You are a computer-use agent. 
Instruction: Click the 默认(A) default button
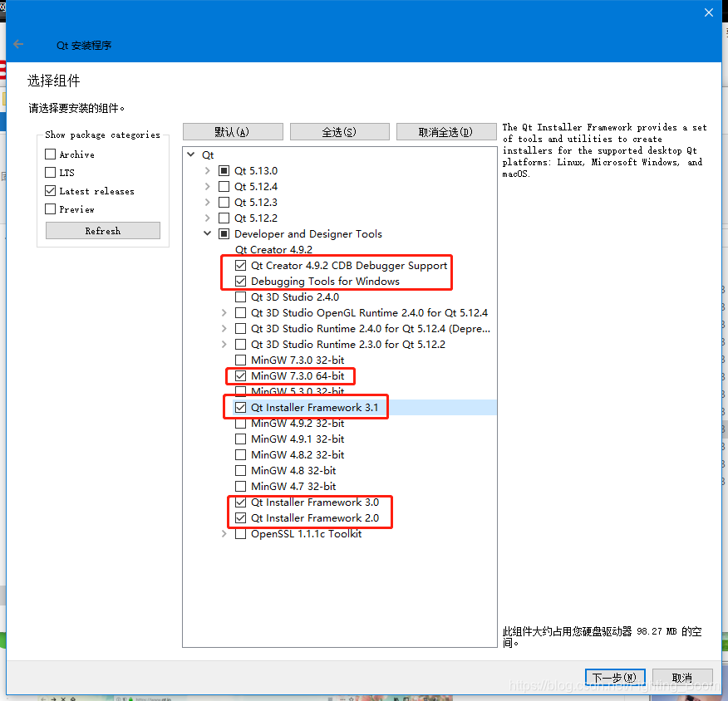coord(233,132)
